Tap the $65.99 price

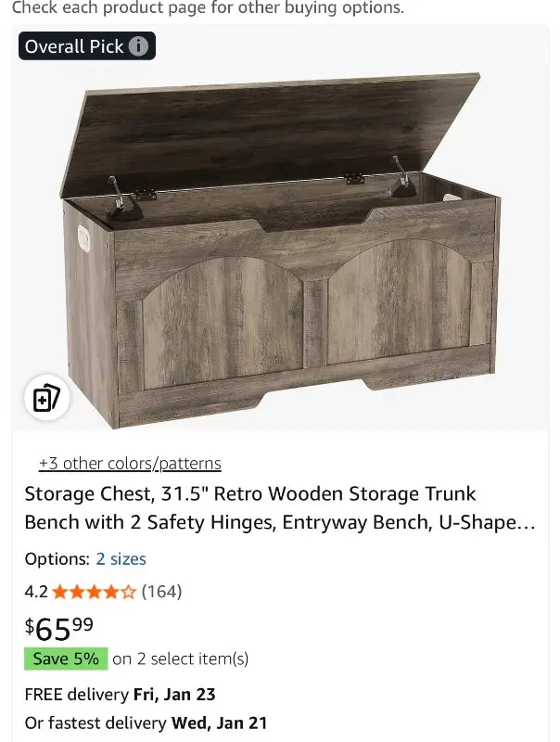pyautogui.click(x=59, y=629)
